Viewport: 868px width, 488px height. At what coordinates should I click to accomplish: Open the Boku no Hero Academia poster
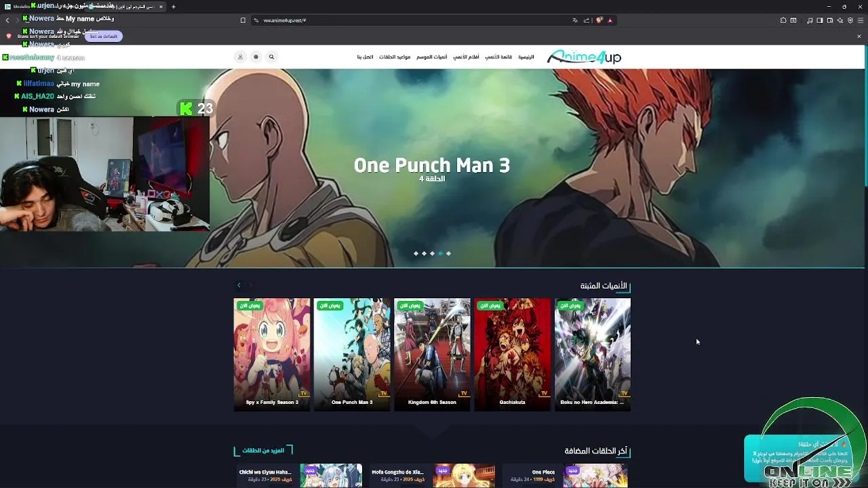tap(592, 354)
